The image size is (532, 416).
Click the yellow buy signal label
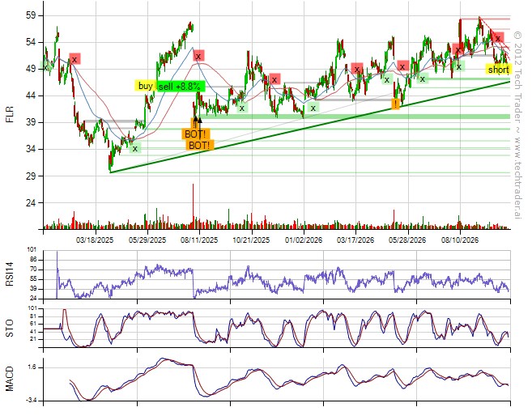tap(146, 86)
